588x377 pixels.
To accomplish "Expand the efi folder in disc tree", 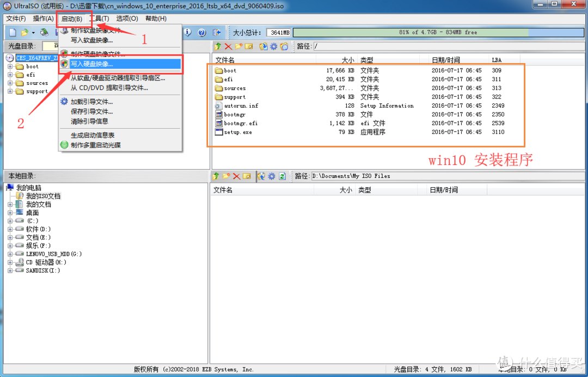I will tap(10, 75).
